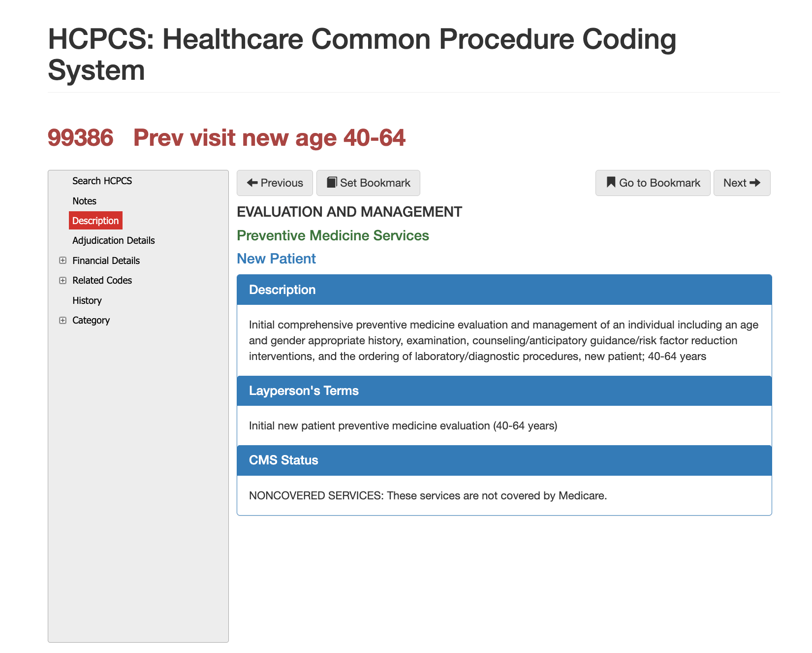The width and height of the screenshot is (812, 653).
Task: Click the Description blue header bar
Action: coord(282,290)
